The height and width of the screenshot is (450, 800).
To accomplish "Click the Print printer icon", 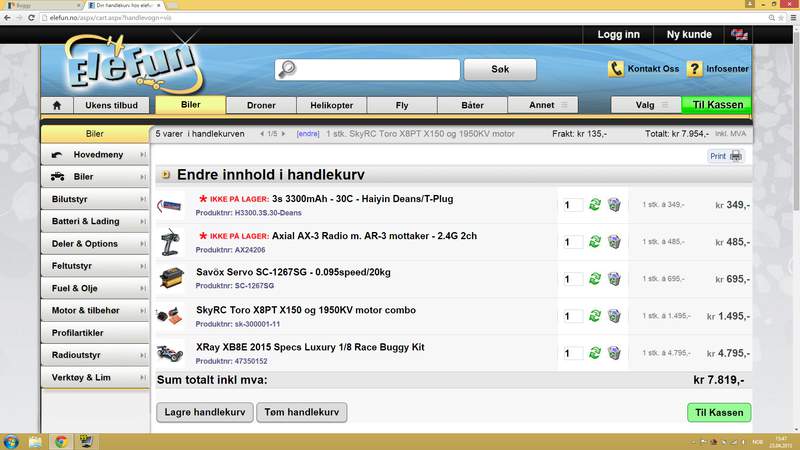I will [x=736, y=156].
